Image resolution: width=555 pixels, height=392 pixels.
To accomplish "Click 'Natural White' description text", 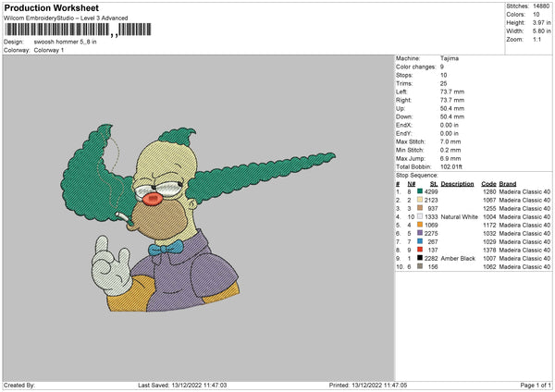I will tap(460, 217).
